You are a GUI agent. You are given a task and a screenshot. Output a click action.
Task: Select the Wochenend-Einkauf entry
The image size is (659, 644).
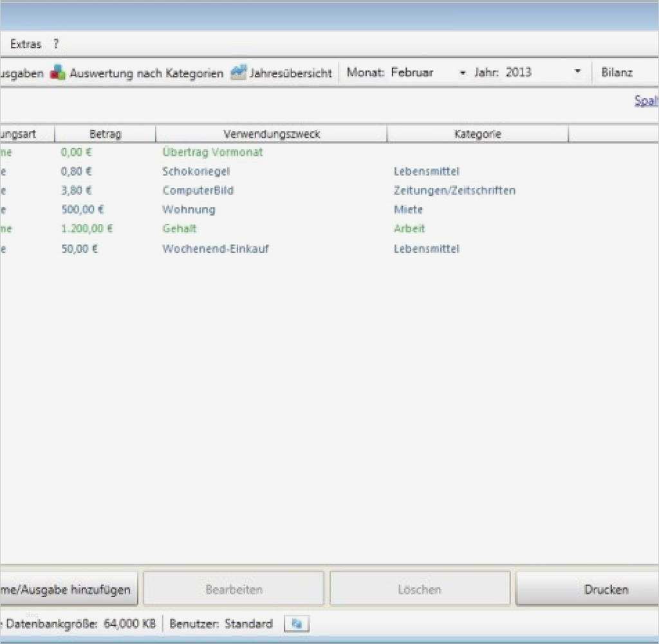coord(215,249)
